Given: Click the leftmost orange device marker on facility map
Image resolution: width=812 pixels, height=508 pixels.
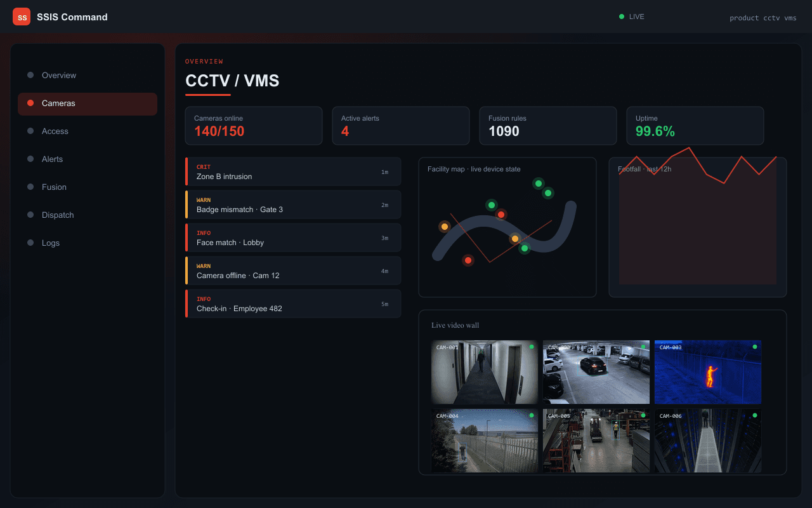Looking at the screenshot, I should pos(445,227).
